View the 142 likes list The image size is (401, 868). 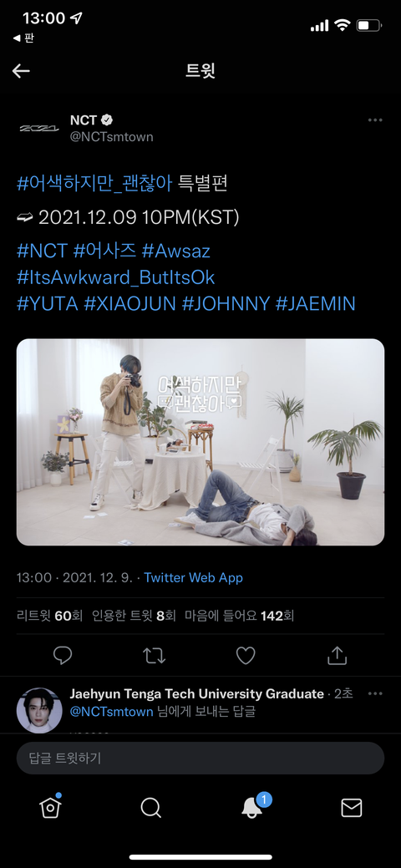coord(239,616)
